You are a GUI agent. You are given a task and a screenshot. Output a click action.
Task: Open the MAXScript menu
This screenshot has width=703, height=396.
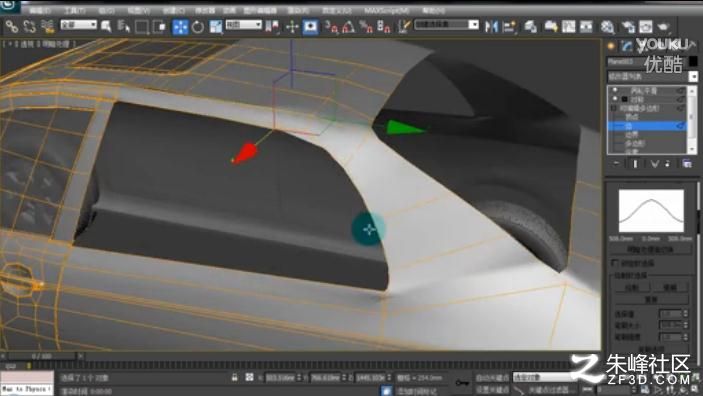click(x=386, y=10)
